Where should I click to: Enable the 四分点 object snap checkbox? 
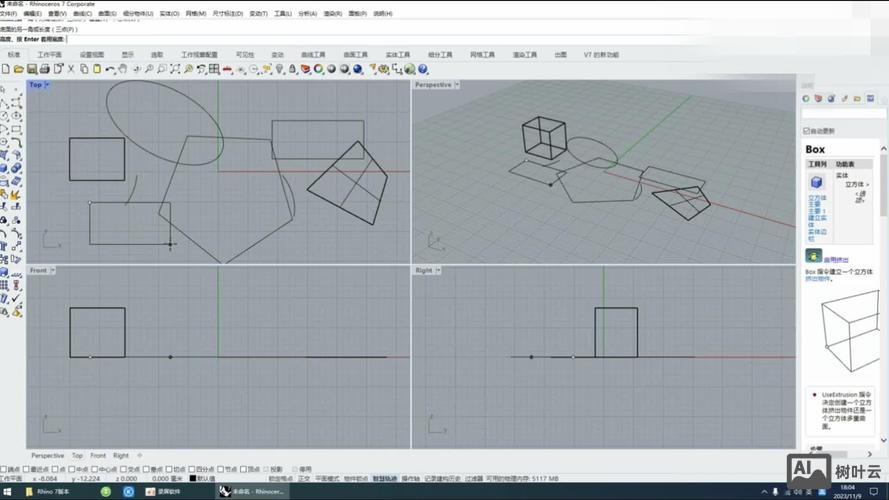[x=192, y=469]
